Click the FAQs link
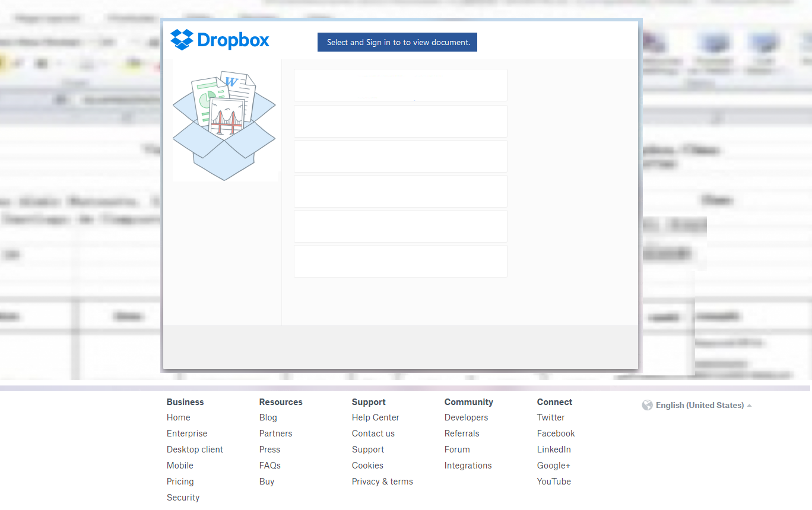Viewport: 812px width, 510px height. pos(269,466)
